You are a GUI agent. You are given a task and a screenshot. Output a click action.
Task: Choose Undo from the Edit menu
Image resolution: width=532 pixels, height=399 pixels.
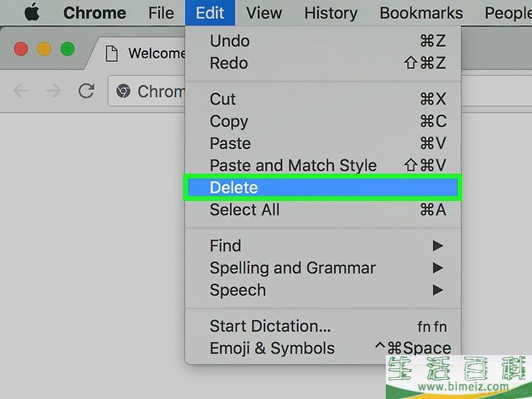tap(323, 41)
